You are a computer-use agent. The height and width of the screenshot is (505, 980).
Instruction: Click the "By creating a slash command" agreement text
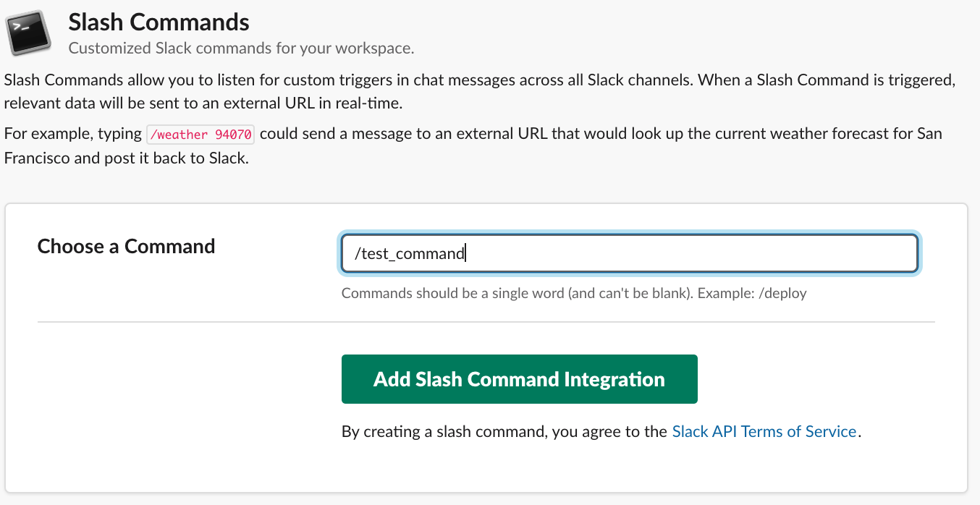pos(467,432)
